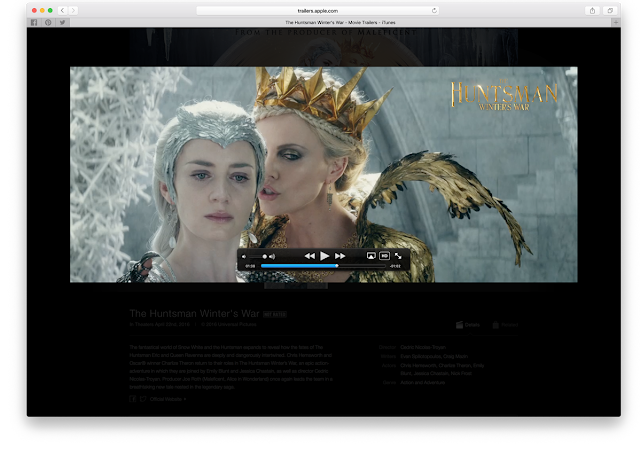This screenshot has height=454, width=640.
Task: Click the Action and Adventure genre text
Action: tap(422, 383)
